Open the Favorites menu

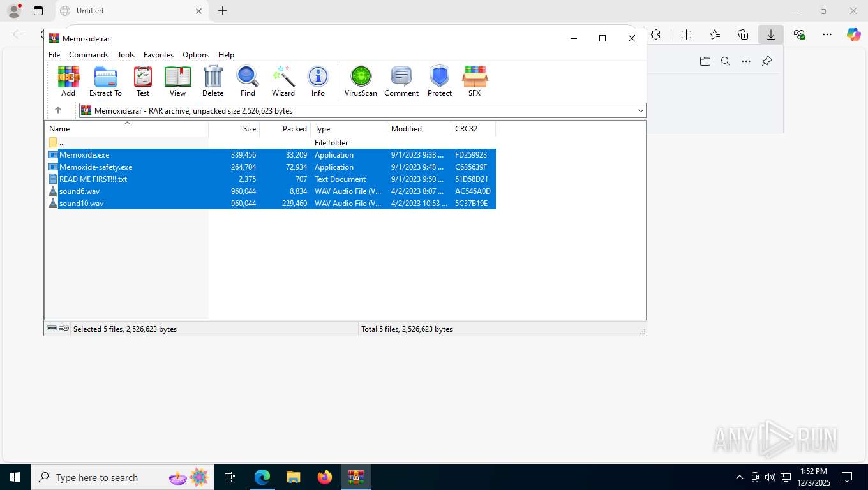click(x=158, y=55)
